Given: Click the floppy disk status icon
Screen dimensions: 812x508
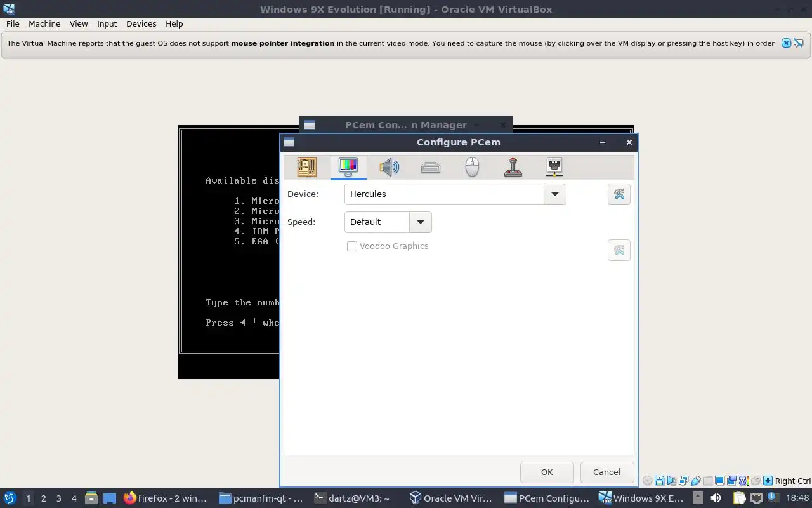Looking at the screenshot, I should point(659,481).
